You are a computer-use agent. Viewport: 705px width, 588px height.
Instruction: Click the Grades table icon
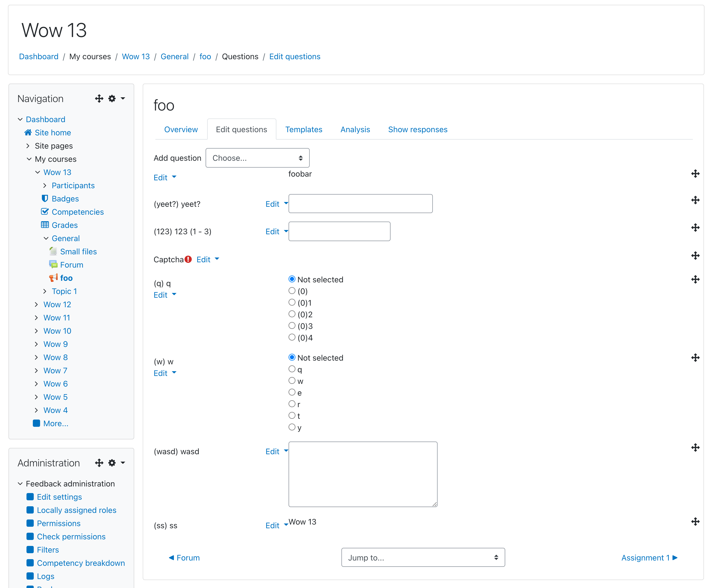[x=45, y=225]
